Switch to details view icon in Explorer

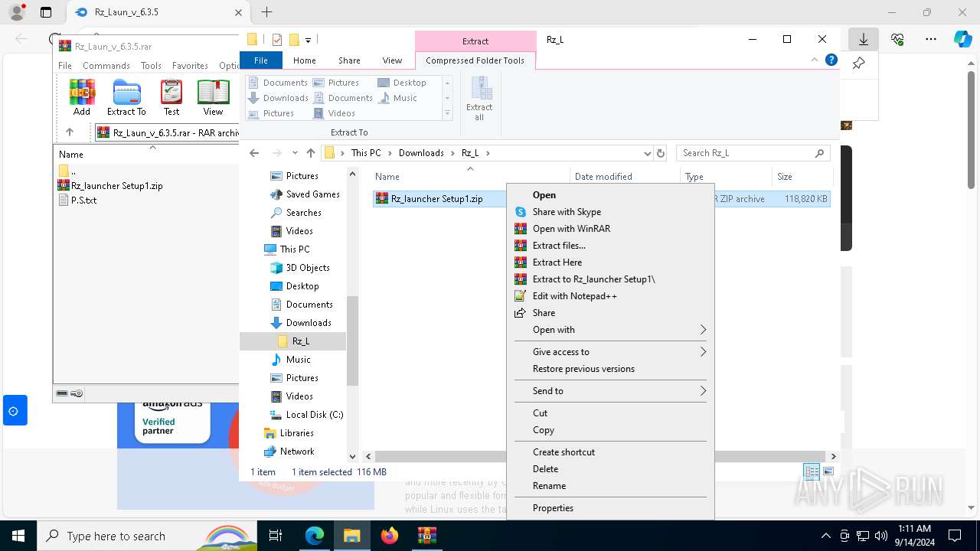click(812, 471)
